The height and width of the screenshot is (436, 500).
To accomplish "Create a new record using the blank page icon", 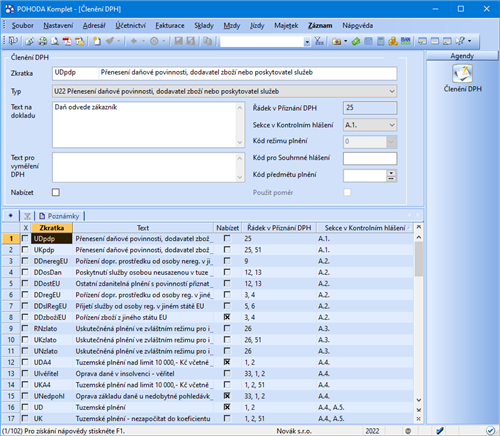I will pyautogui.click(x=97, y=41).
